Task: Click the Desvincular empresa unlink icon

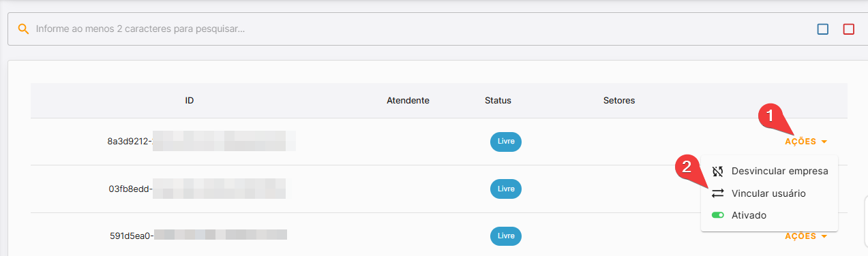Action: (x=717, y=171)
